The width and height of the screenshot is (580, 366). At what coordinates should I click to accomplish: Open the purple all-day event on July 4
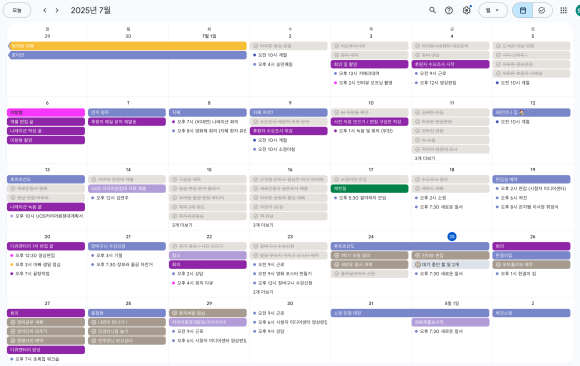[450, 64]
